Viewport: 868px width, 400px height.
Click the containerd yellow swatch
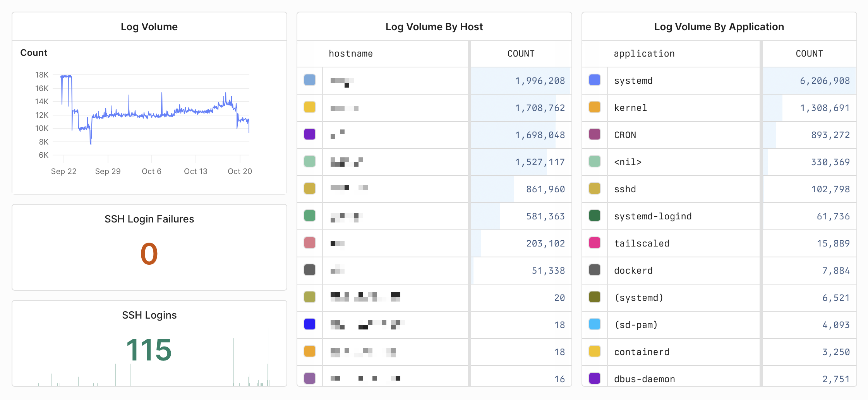[x=594, y=352]
